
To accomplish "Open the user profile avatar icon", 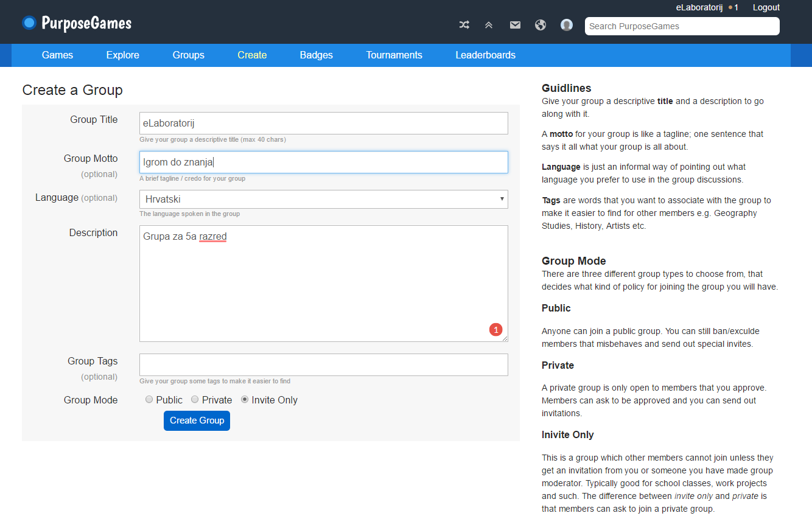I will pos(567,25).
